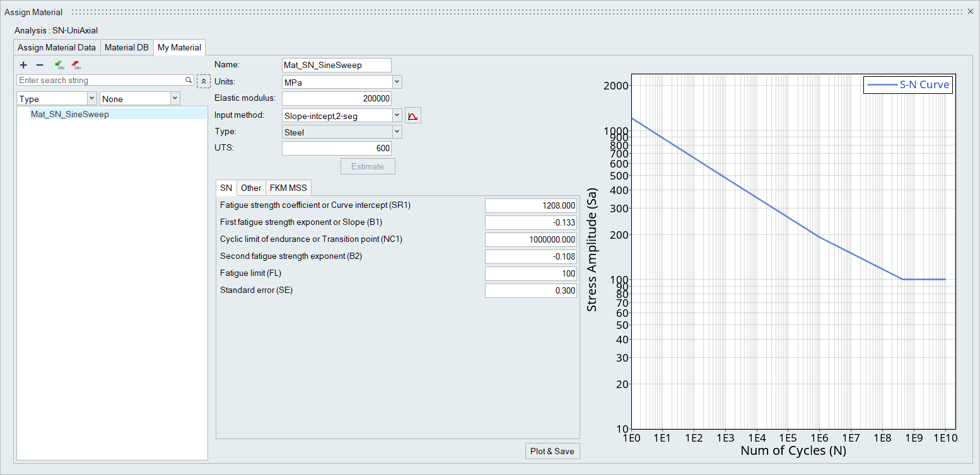Viewport: 980px width, 475px height.
Task: Open the FKM MSS tab
Action: pyautogui.click(x=288, y=188)
